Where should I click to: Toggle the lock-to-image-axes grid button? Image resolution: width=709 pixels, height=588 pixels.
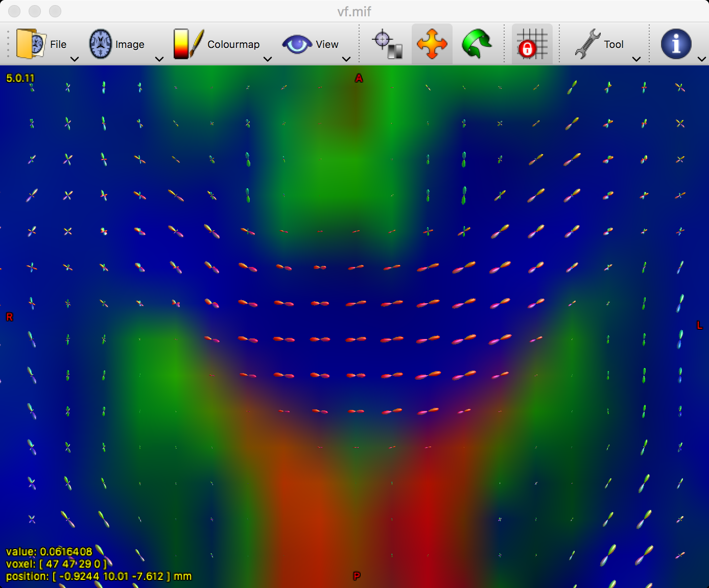pyautogui.click(x=532, y=44)
